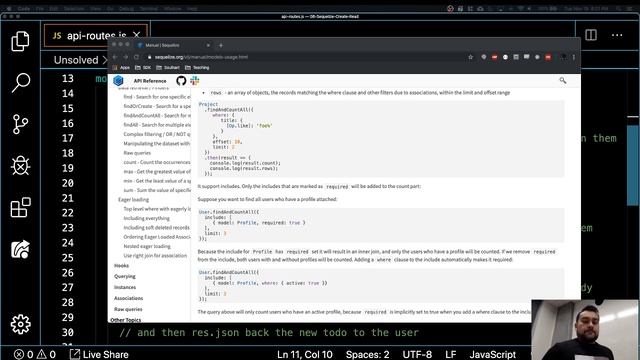Open the findOrCreate sidebar link
The image size is (640, 360).
(157, 106)
